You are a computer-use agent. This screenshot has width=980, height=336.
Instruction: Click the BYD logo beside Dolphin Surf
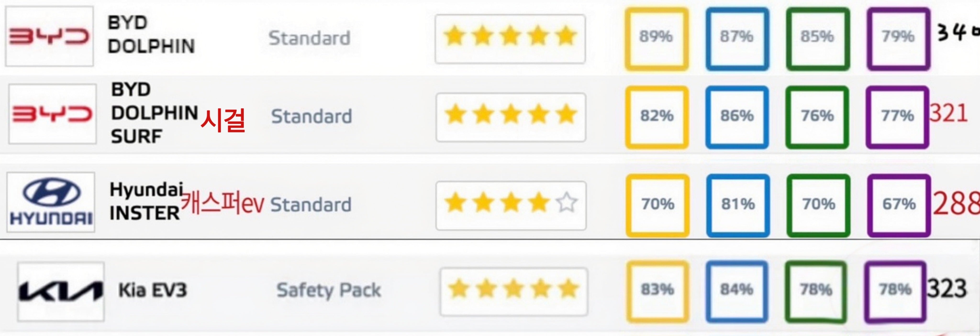click(x=52, y=114)
